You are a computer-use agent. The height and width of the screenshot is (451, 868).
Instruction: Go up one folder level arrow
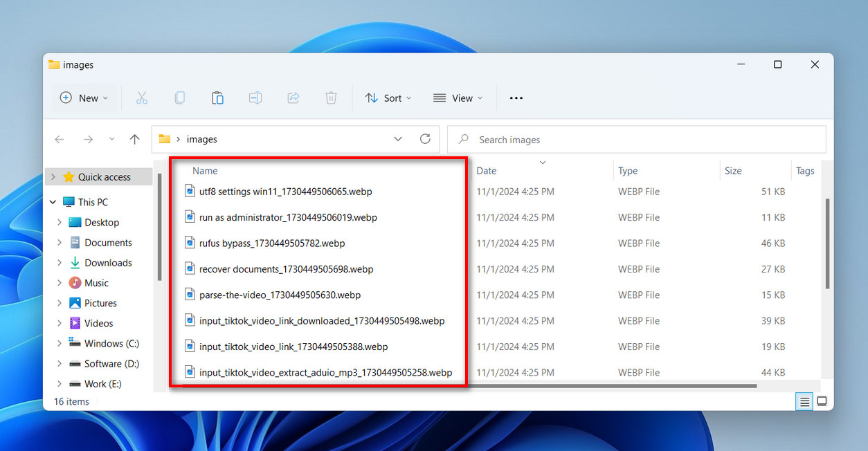tap(135, 139)
